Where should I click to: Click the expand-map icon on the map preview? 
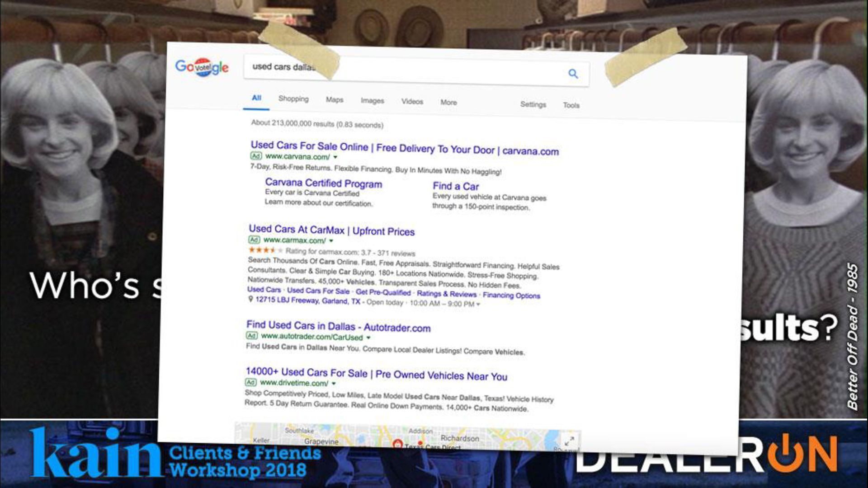coord(570,441)
